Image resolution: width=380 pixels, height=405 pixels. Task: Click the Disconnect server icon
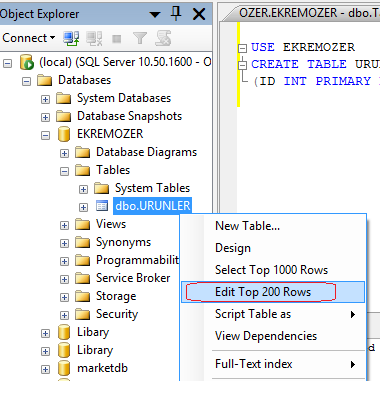tap(94, 38)
